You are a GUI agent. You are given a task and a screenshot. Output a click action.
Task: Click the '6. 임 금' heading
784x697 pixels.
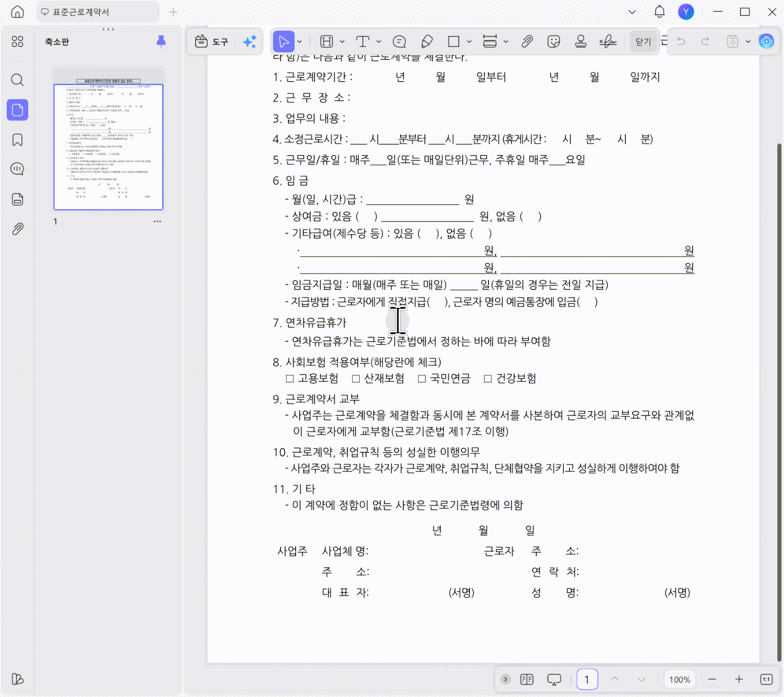point(290,181)
